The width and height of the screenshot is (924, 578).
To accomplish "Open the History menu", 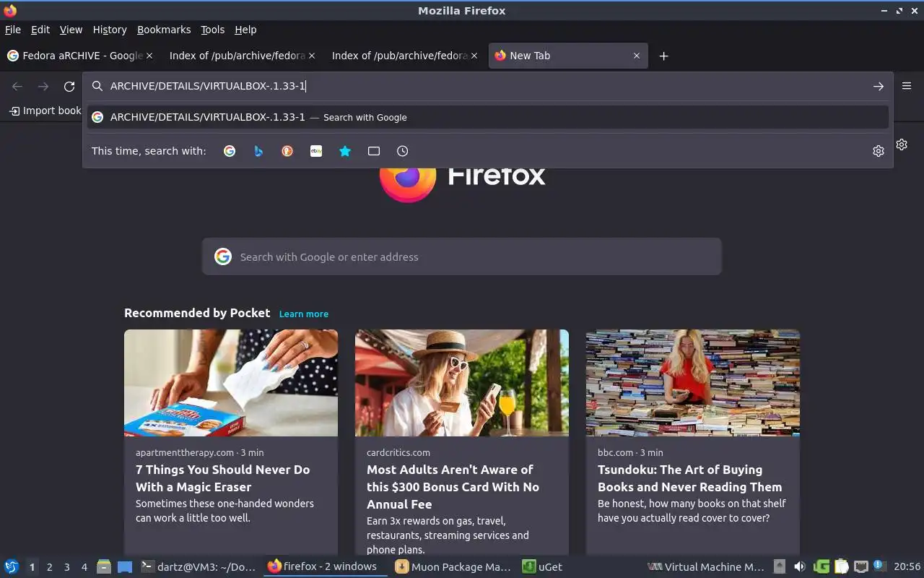I will (110, 30).
